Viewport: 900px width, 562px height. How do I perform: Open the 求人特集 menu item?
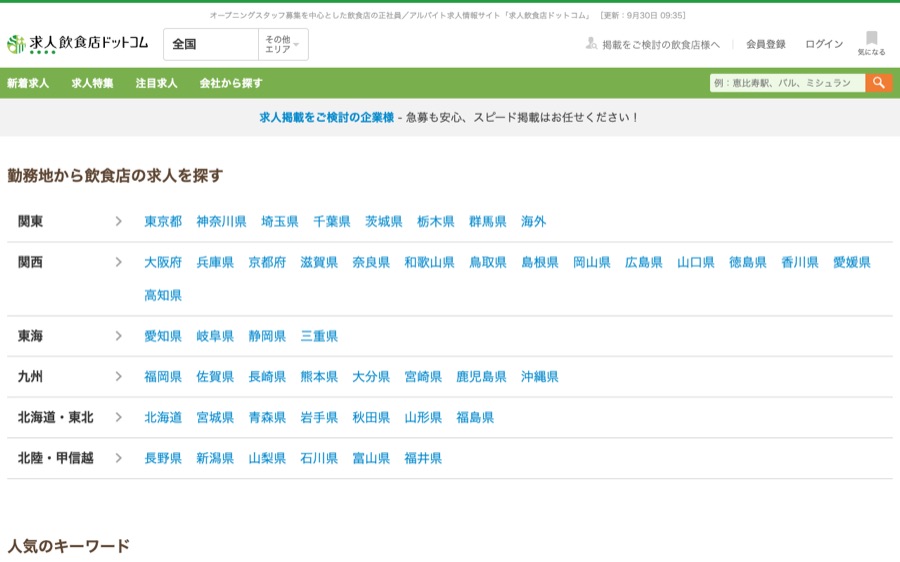tap(92, 83)
